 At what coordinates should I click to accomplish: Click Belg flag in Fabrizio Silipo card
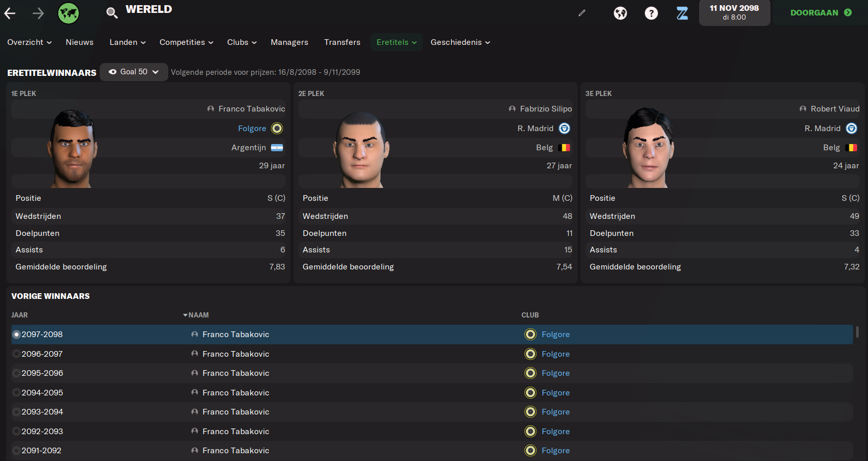[564, 148]
